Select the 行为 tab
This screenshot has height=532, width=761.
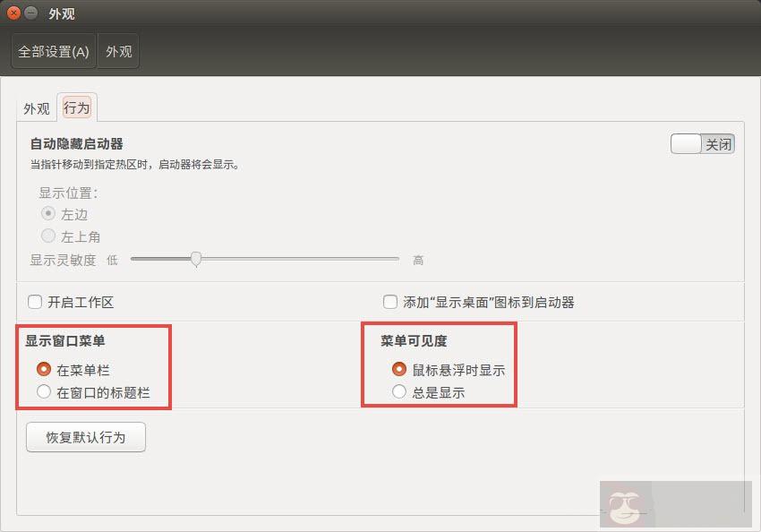76,107
